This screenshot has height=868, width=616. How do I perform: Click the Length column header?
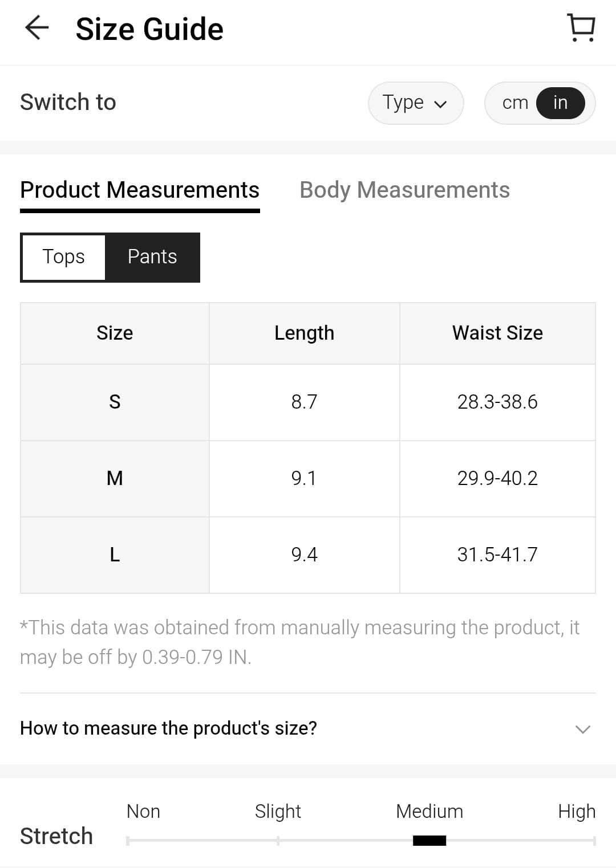coord(304,333)
